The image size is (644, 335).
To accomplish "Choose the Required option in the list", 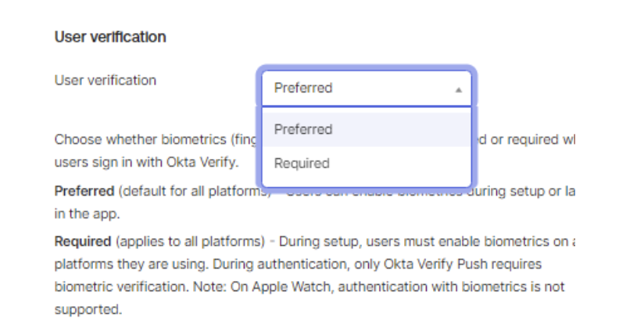I will point(302,164).
